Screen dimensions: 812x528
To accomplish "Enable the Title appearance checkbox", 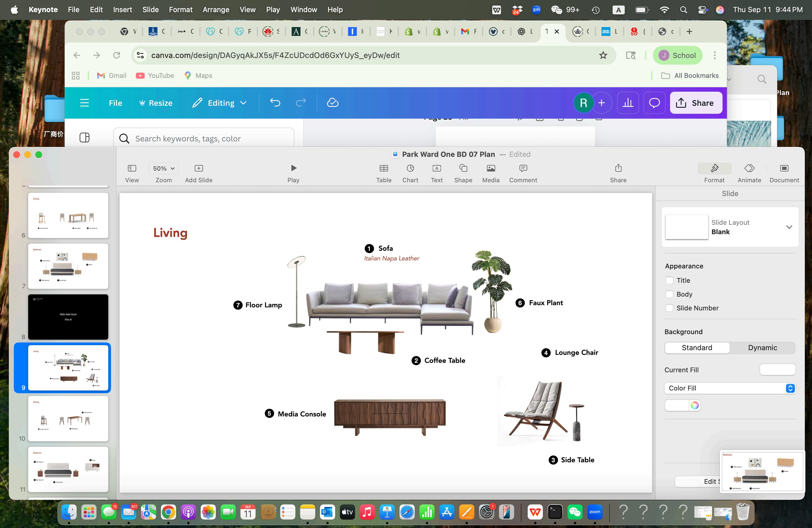I will point(669,280).
